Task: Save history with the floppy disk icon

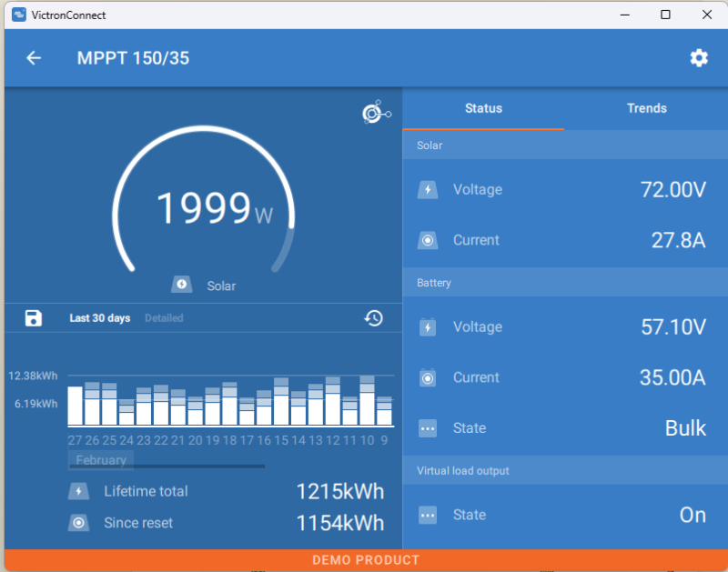Action: (x=34, y=318)
